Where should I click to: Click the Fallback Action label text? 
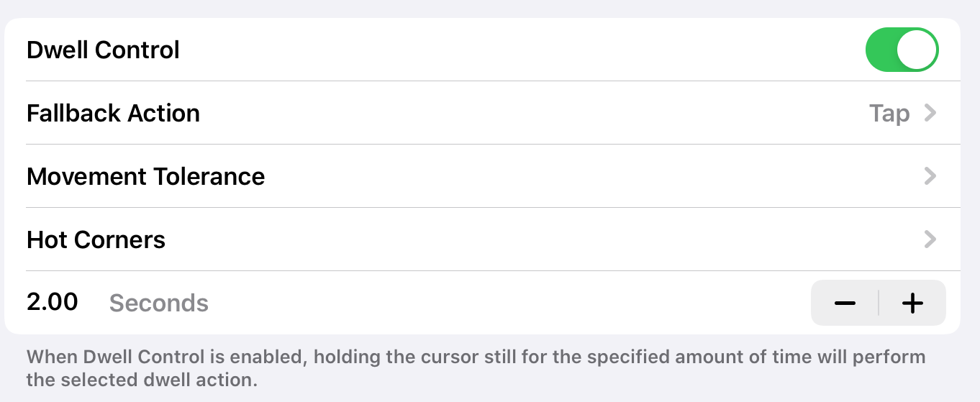click(113, 114)
